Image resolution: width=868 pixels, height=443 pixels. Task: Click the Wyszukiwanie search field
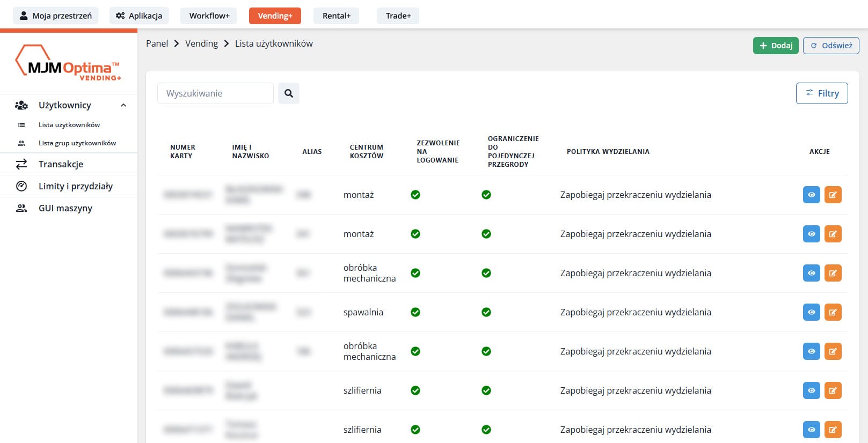click(215, 93)
